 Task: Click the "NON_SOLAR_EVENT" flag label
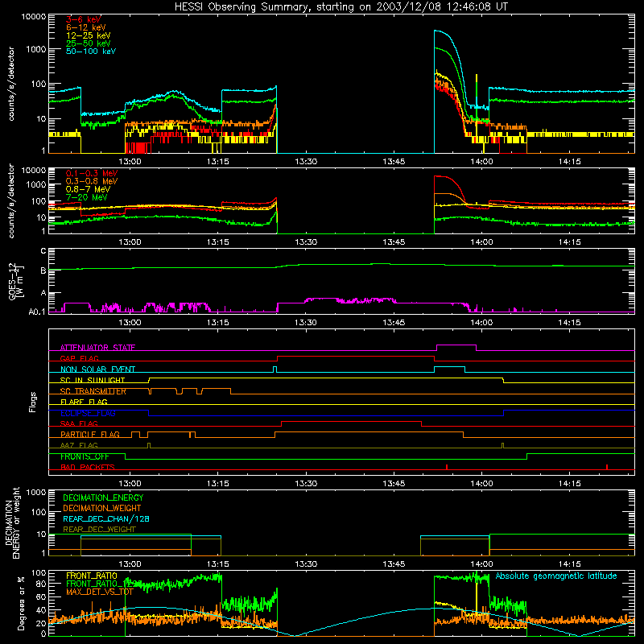tap(97, 369)
